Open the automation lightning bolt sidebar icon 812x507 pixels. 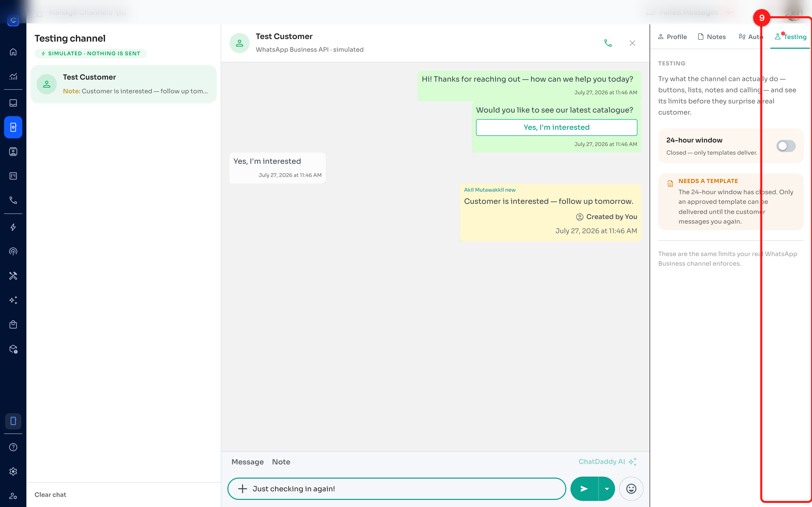pyautogui.click(x=13, y=227)
